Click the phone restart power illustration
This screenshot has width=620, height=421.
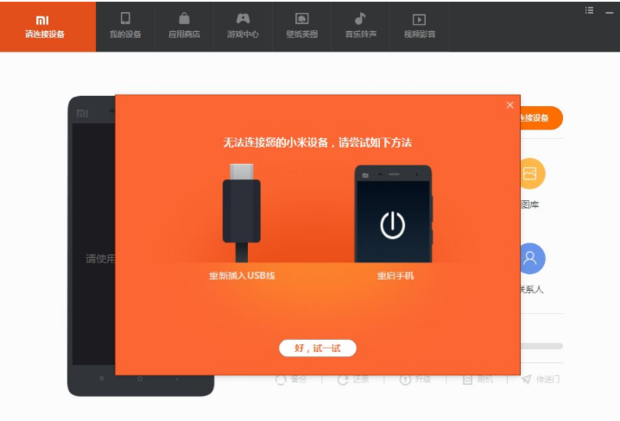click(x=393, y=213)
